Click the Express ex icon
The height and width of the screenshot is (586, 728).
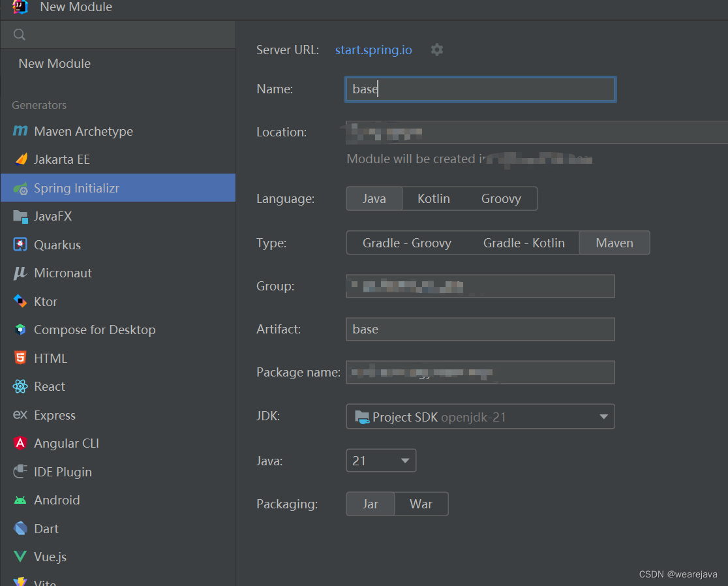pos(20,414)
